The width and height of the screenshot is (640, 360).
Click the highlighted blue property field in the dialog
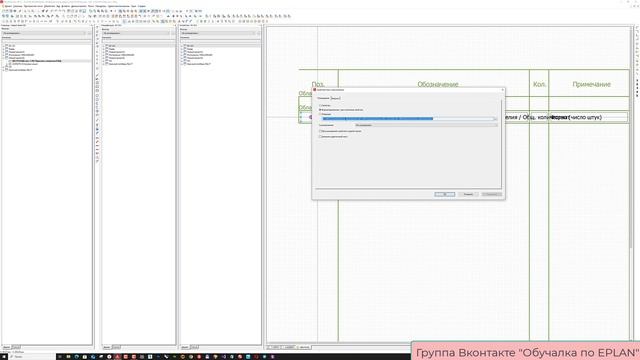pyautogui.click(x=407, y=119)
